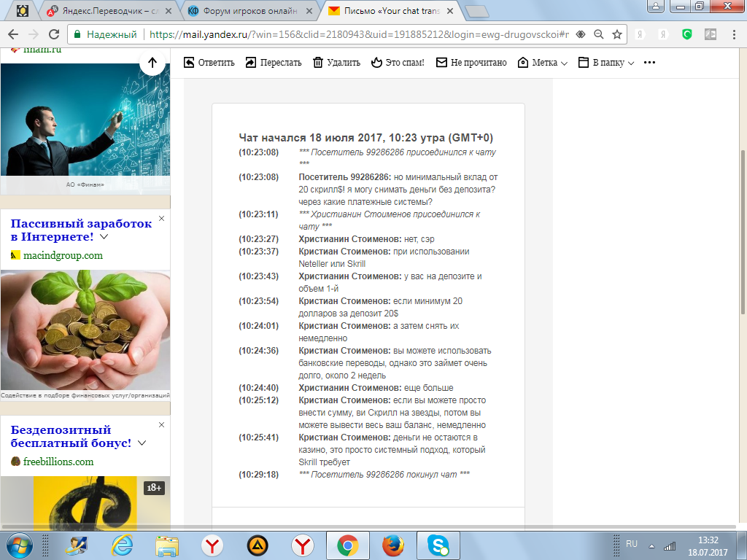Click the coins-in-hands ad image
The height and width of the screenshot is (560, 747).
click(x=85, y=330)
